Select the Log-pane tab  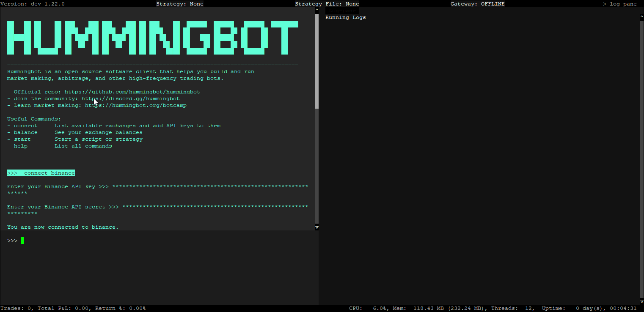coord(342,11)
